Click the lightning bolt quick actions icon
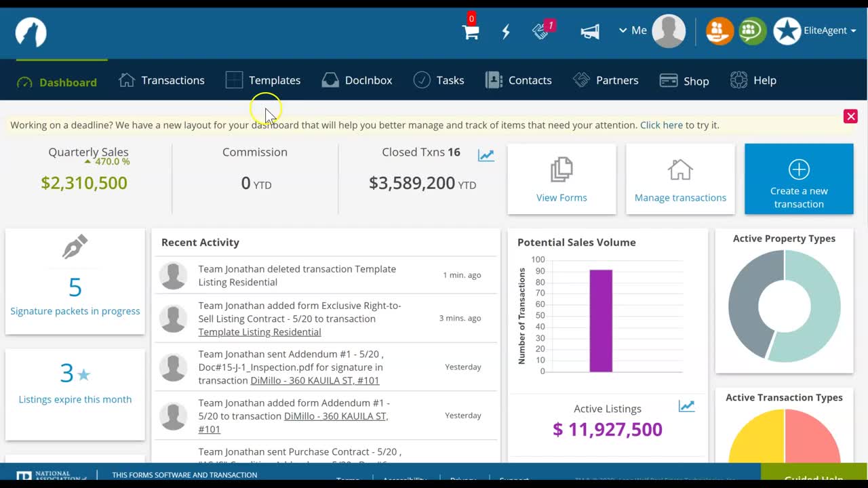The height and width of the screenshot is (488, 868). point(506,31)
